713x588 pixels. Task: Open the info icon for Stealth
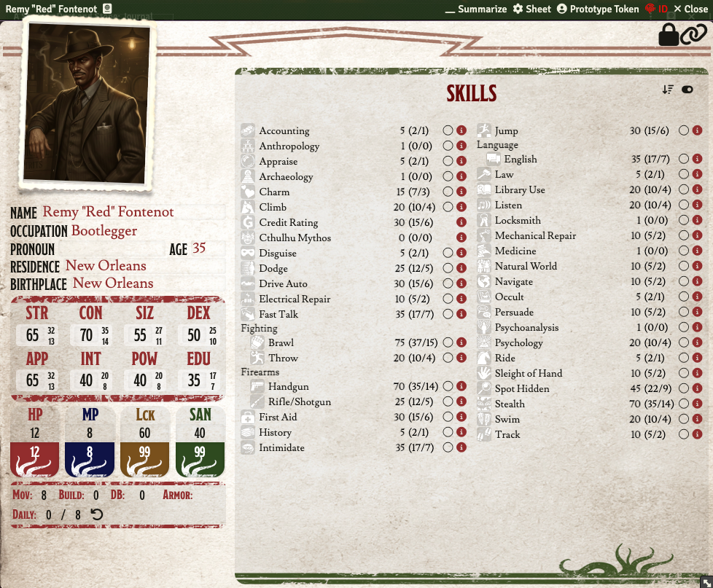pyautogui.click(x=697, y=404)
